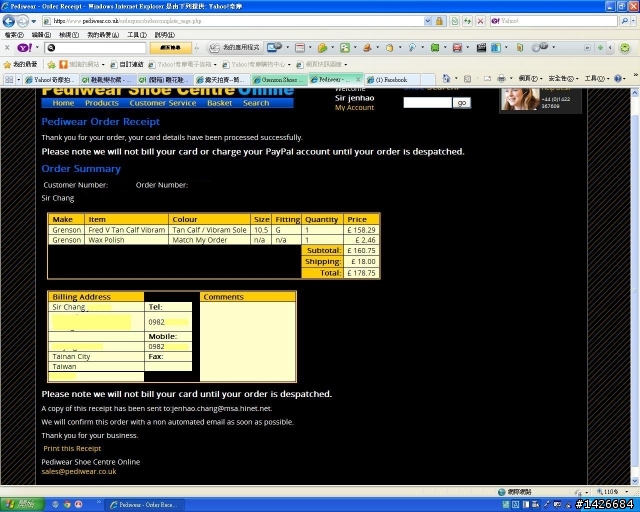Open the My Account link
The image size is (640, 512).
(x=354, y=107)
